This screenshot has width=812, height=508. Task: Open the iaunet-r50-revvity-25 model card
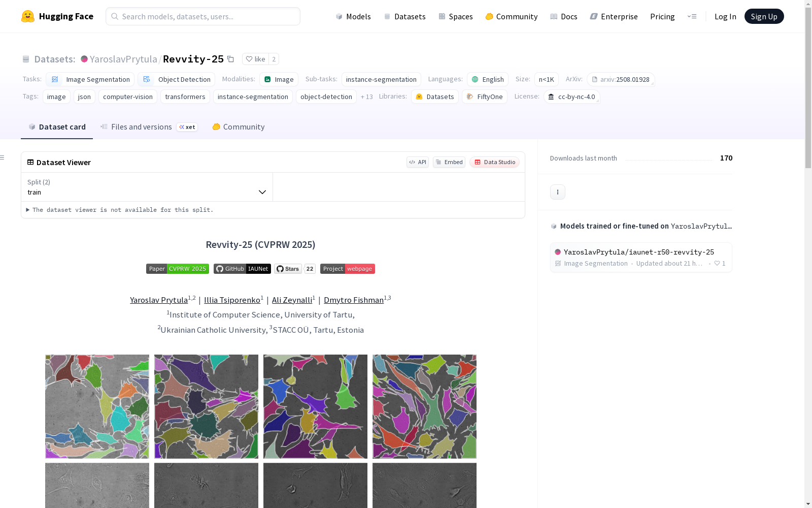coord(641,258)
